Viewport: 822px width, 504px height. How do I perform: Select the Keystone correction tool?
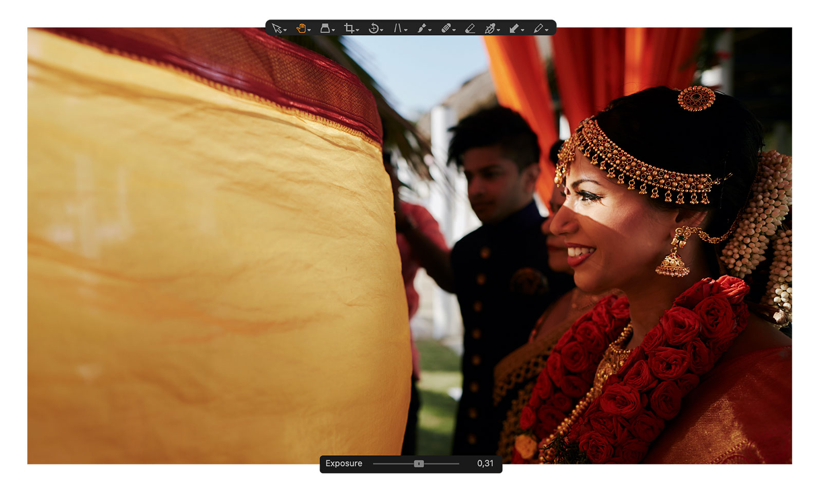coord(397,28)
